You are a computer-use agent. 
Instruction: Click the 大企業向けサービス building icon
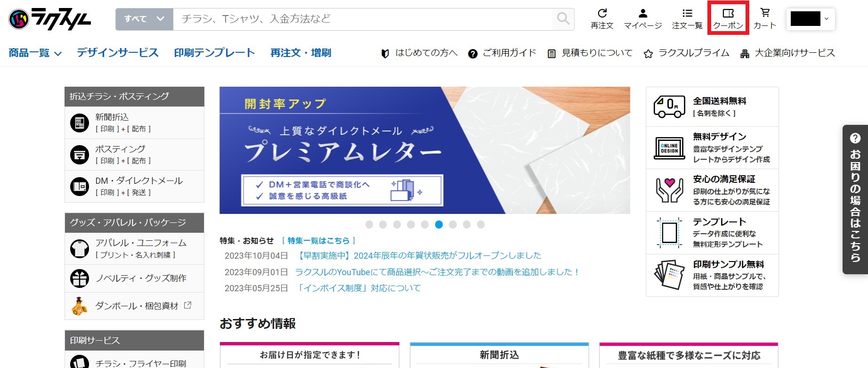(x=745, y=54)
